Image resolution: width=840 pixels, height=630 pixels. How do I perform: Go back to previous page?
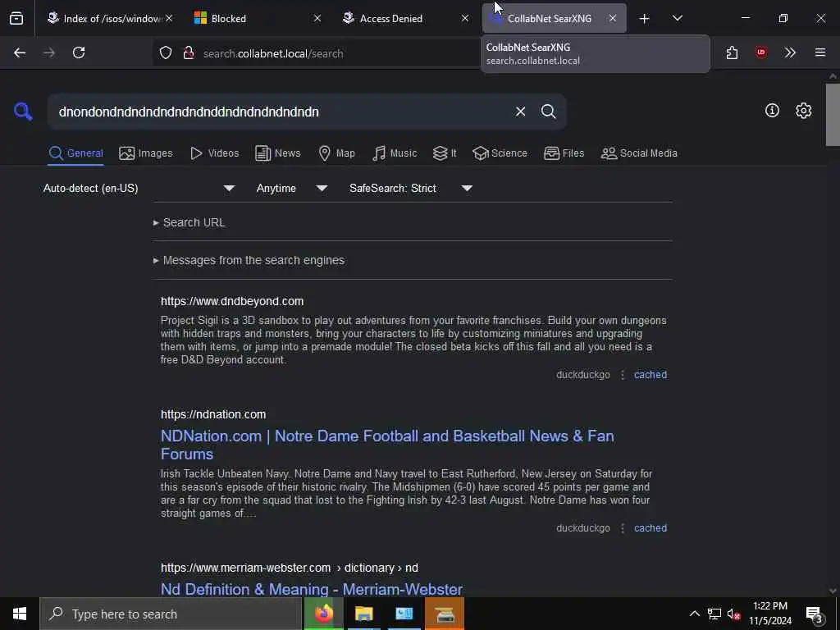pyautogui.click(x=20, y=52)
